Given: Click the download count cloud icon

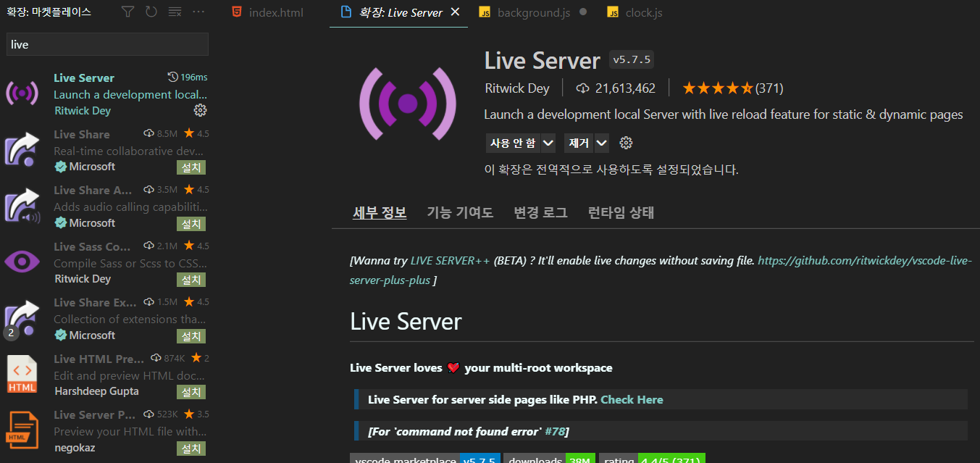Looking at the screenshot, I should [x=582, y=88].
